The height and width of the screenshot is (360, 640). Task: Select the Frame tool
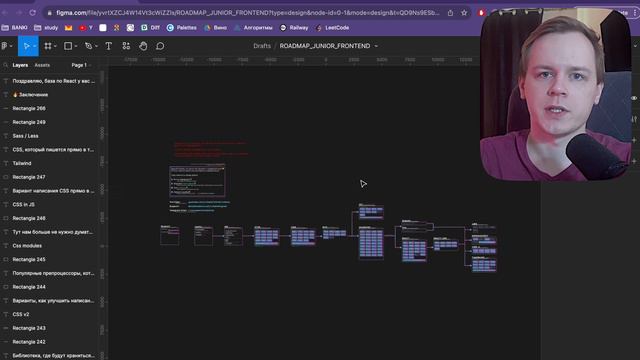coord(48,46)
